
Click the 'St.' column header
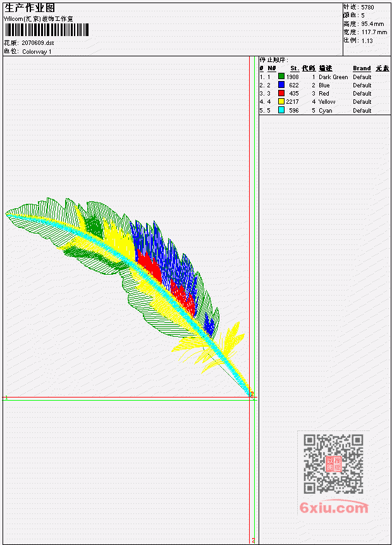tap(295, 68)
